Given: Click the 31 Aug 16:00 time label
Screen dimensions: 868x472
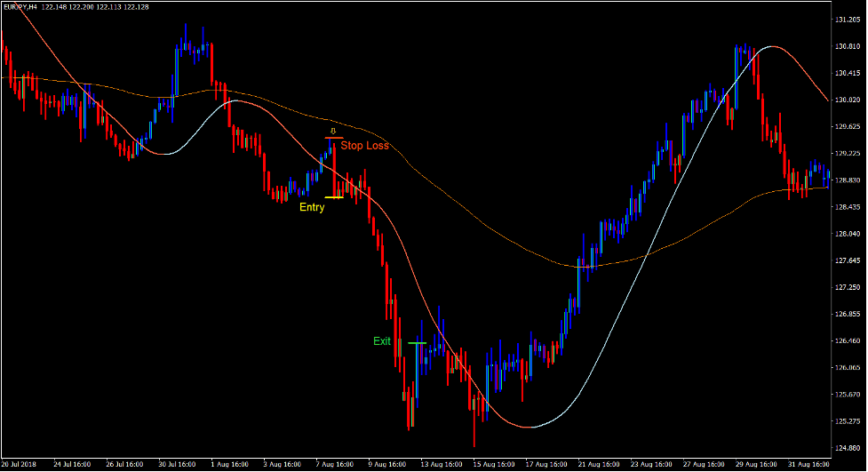Looking at the screenshot, I should 808,464.
